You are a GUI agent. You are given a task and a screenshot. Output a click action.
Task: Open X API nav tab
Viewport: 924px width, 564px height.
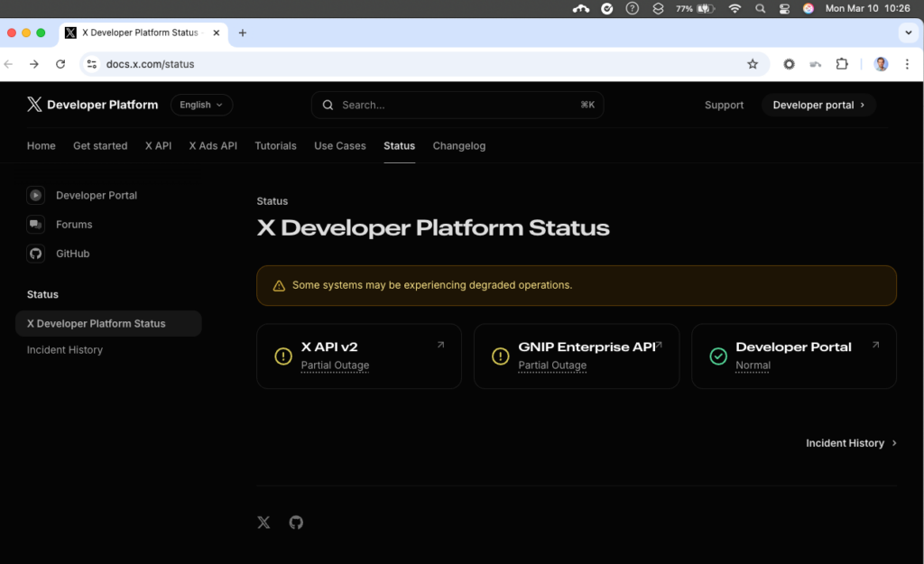click(159, 145)
